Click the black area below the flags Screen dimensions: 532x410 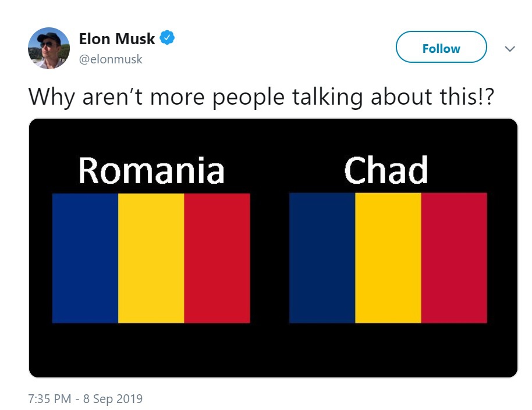[x=272, y=351]
